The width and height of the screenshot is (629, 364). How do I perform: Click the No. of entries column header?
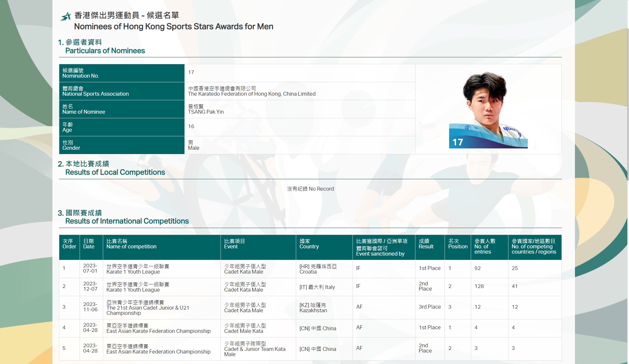[483, 249]
